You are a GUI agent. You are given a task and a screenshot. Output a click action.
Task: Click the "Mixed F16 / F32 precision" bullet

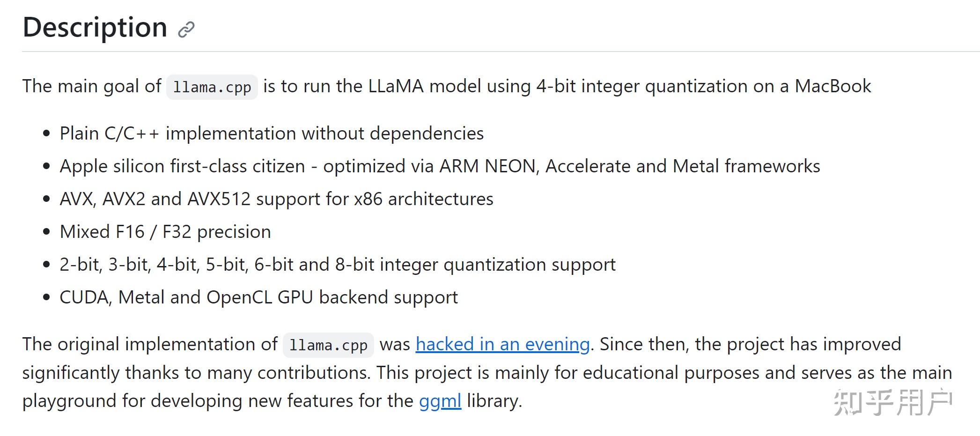[x=165, y=232]
